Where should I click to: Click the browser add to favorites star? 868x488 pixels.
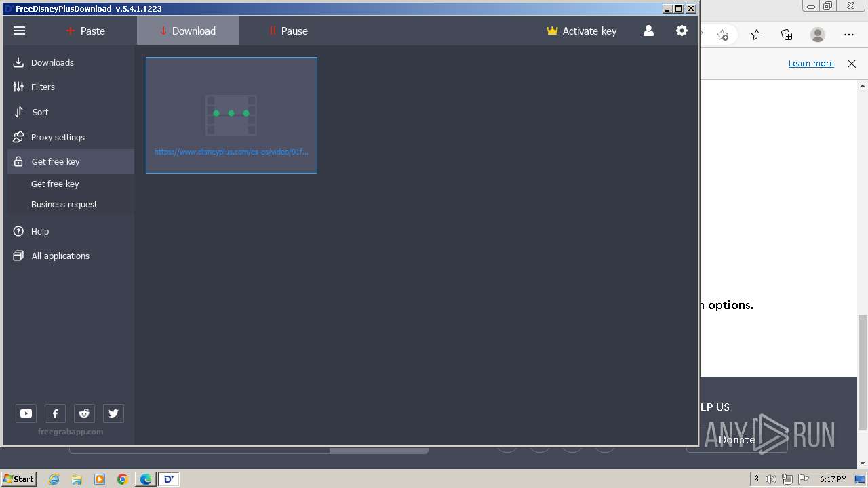722,35
